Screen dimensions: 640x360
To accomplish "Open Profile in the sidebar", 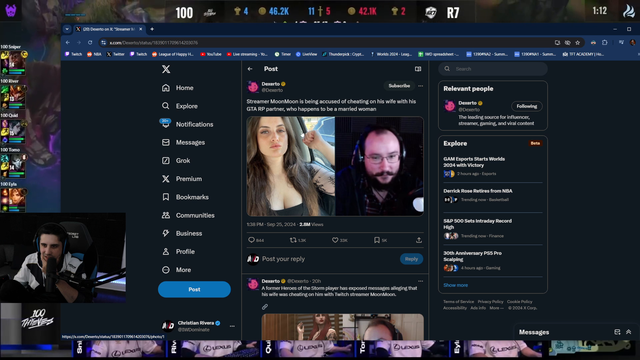I will click(178, 251).
